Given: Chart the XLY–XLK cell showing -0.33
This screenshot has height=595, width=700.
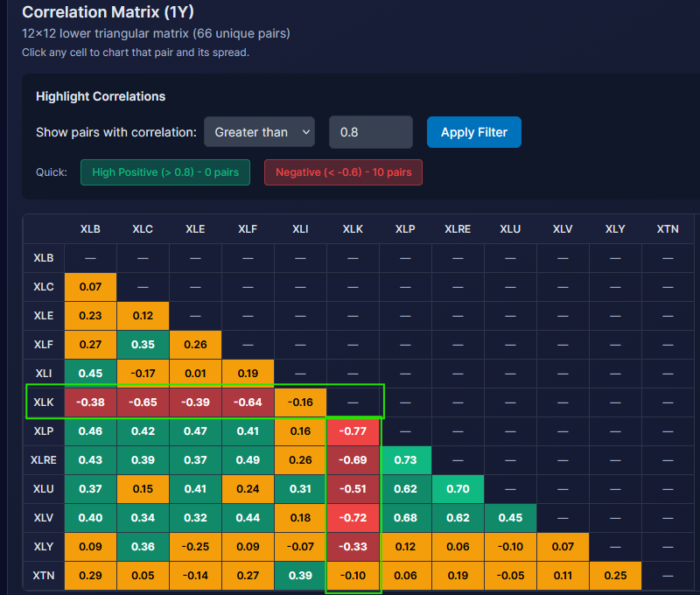Looking at the screenshot, I should point(353,546).
